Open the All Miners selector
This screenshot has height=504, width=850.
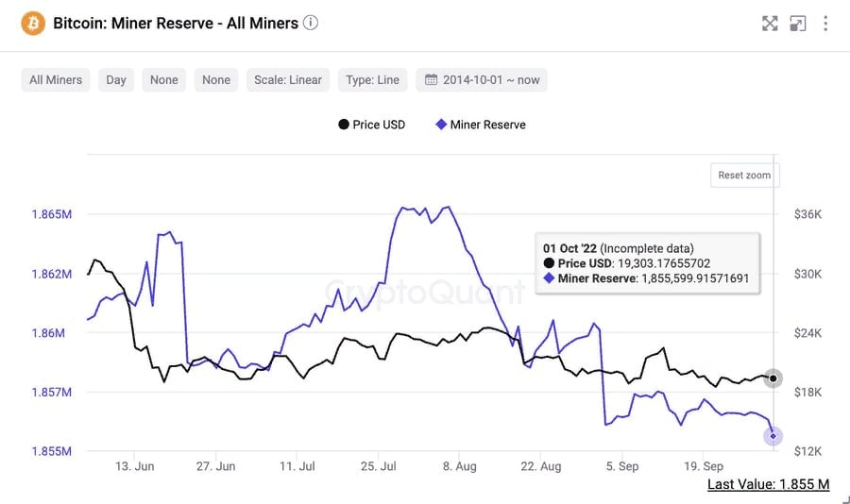tap(57, 80)
